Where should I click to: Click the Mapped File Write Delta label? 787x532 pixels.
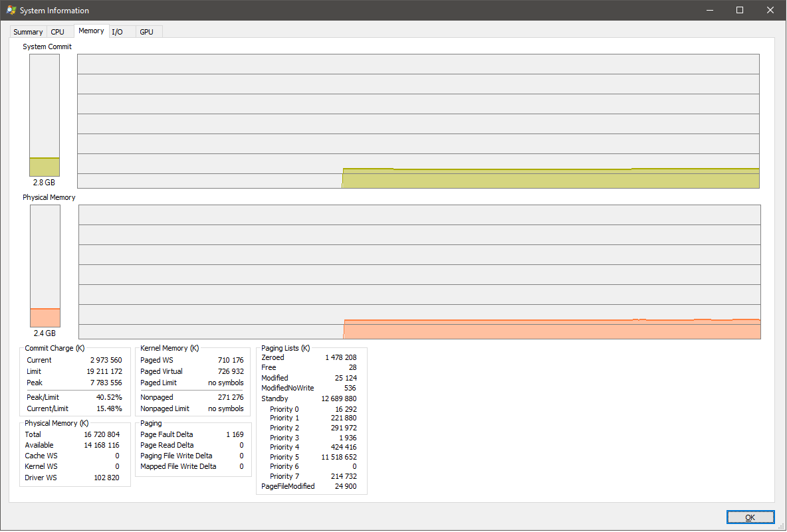(178, 466)
